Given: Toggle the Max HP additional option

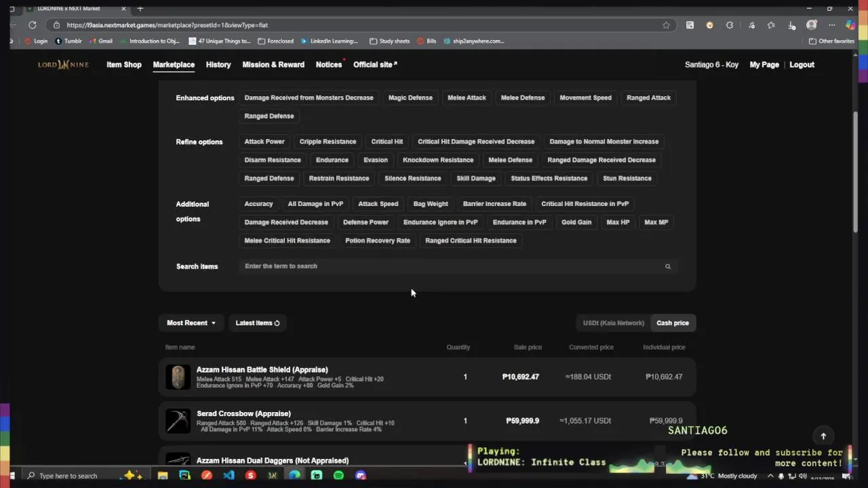Looking at the screenshot, I should click(618, 222).
